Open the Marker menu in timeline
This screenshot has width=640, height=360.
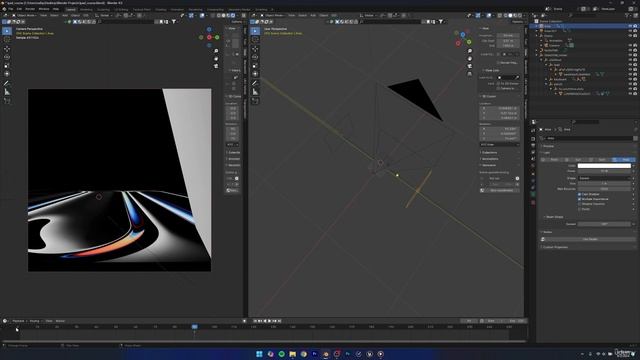click(60, 321)
